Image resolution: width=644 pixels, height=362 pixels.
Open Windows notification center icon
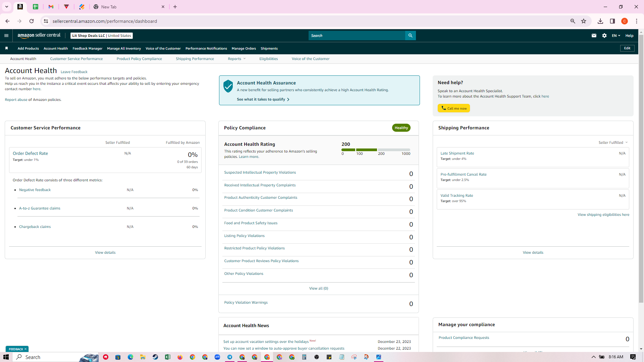633,357
